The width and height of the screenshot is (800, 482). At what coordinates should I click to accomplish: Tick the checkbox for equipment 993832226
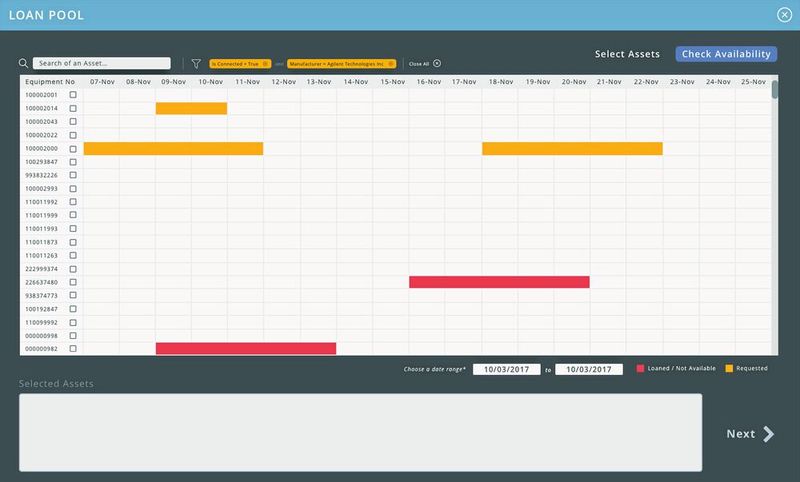tap(73, 175)
